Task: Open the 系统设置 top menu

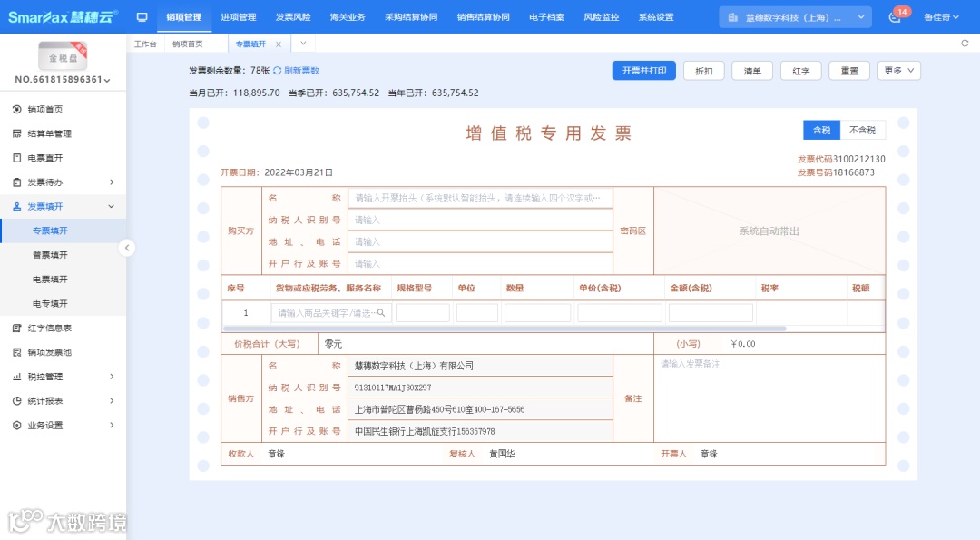Action: coord(656,17)
